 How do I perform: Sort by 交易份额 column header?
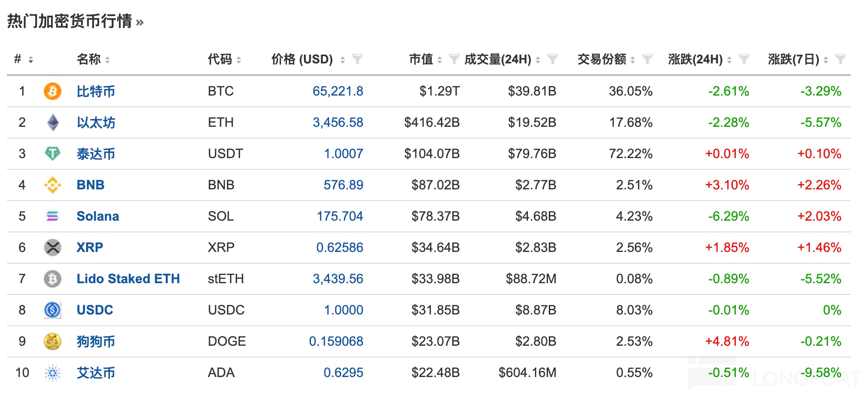point(601,59)
